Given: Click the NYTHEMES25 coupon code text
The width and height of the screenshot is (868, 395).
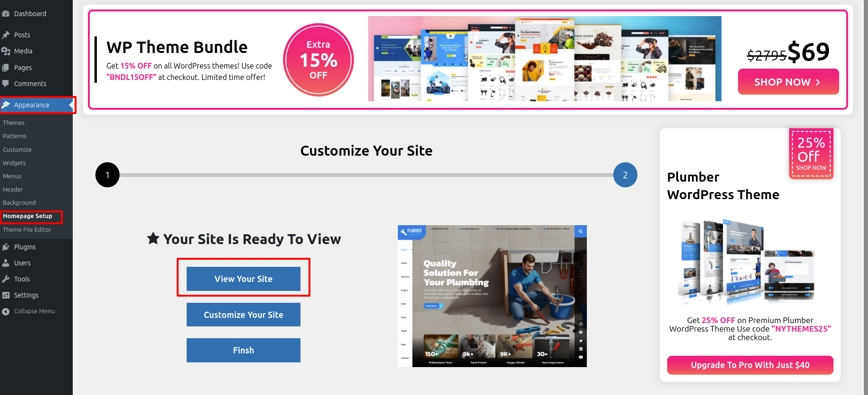Looking at the screenshot, I should click(801, 329).
